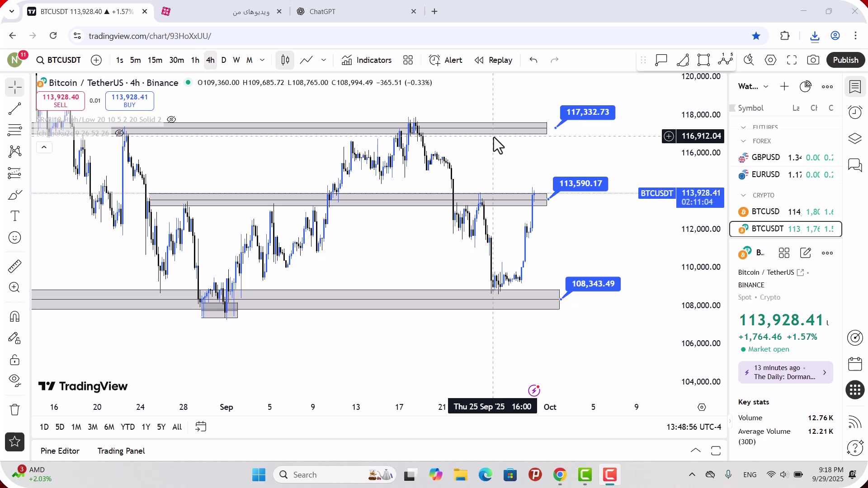868x488 pixels.
Task: Open the chats sidebar panel
Action: (855, 165)
